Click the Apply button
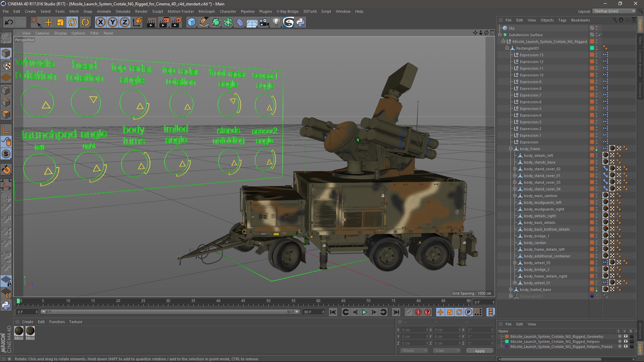 pyautogui.click(x=480, y=351)
